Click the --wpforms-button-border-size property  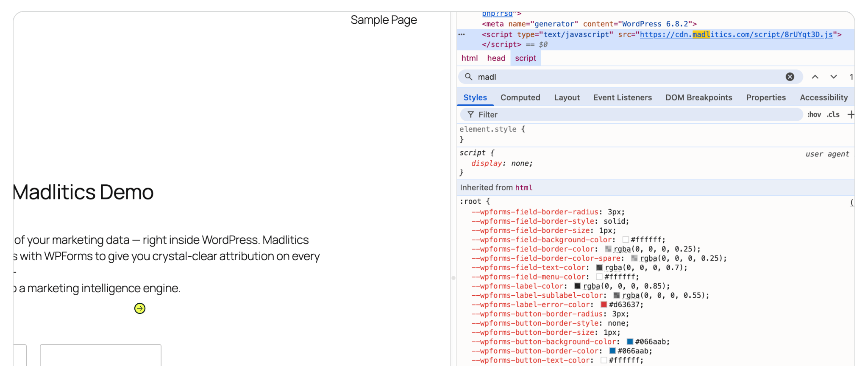(x=532, y=333)
